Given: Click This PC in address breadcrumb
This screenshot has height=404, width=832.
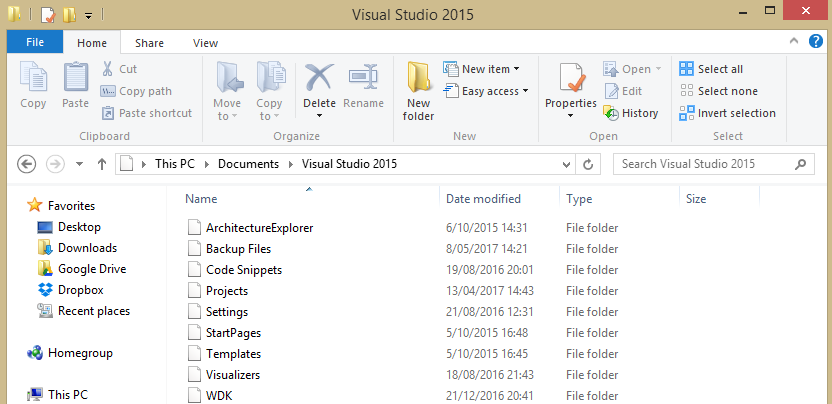Looking at the screenshot, I should coord(175,164).
